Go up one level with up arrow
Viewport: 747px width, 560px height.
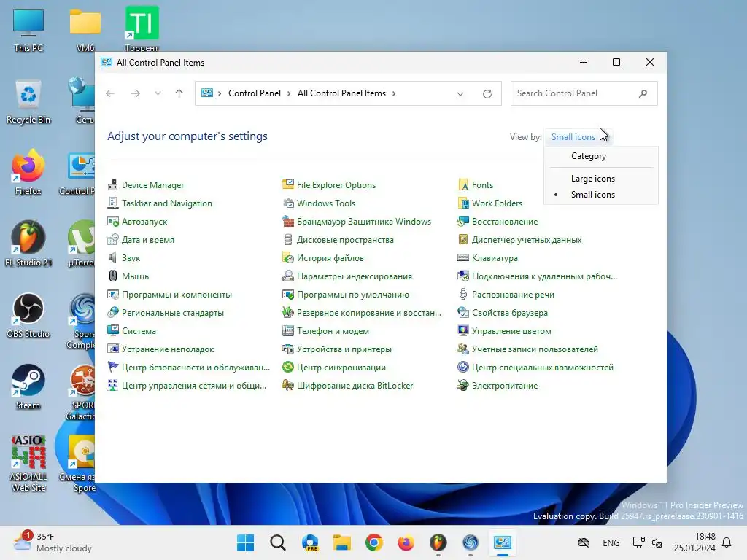click(x=179, y=93)
